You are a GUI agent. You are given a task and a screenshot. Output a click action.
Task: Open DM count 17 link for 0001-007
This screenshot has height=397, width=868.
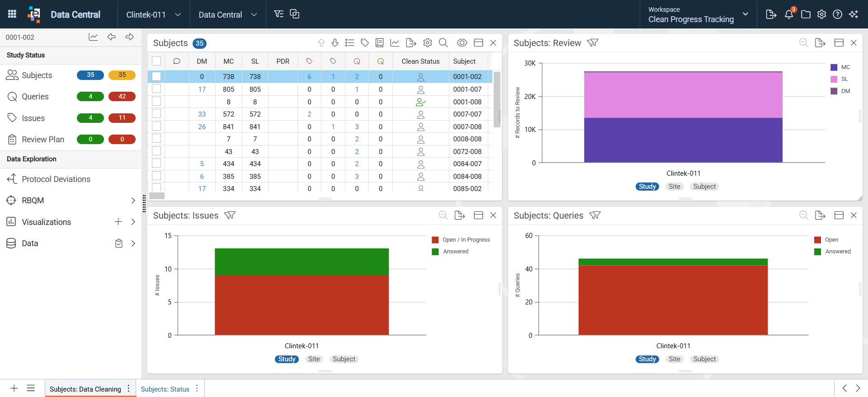point(202,89)
